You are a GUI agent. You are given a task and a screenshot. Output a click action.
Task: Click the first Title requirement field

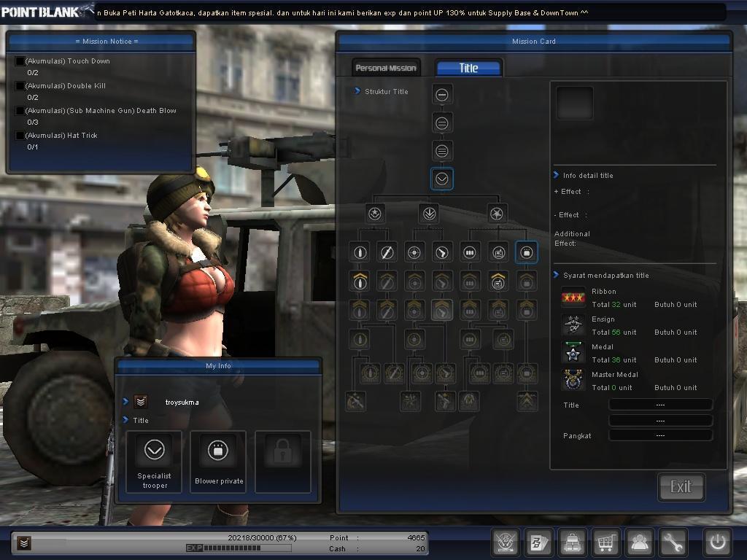pos(661,405)
